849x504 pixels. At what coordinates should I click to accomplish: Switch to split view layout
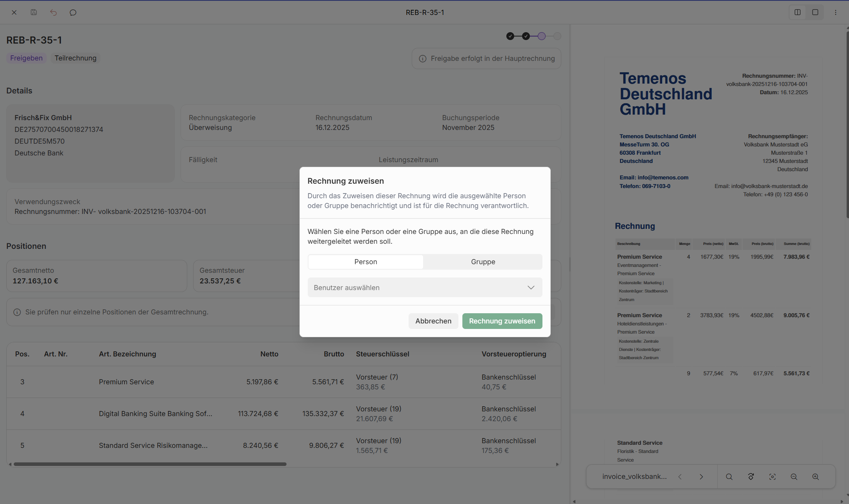click(797, 13)
